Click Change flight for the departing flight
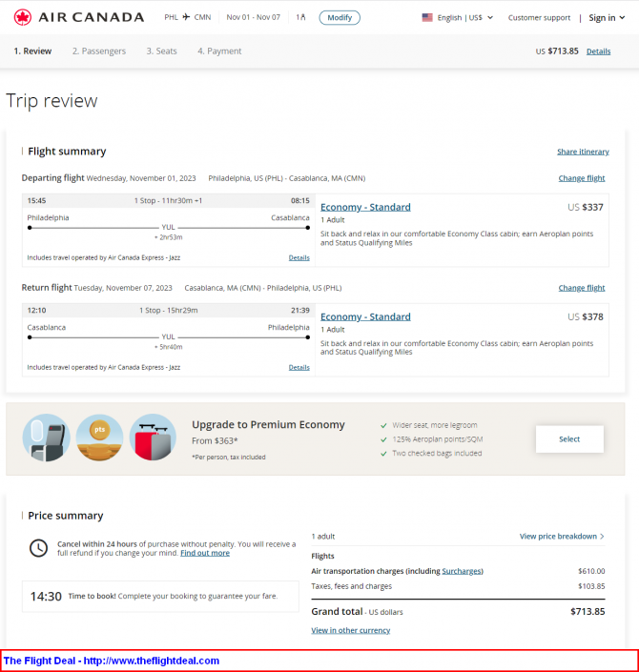The image size is (639, 672). point(582,178)
